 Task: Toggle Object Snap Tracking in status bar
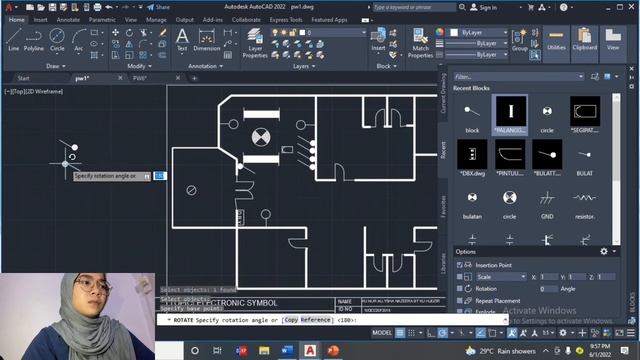[481, 333]
